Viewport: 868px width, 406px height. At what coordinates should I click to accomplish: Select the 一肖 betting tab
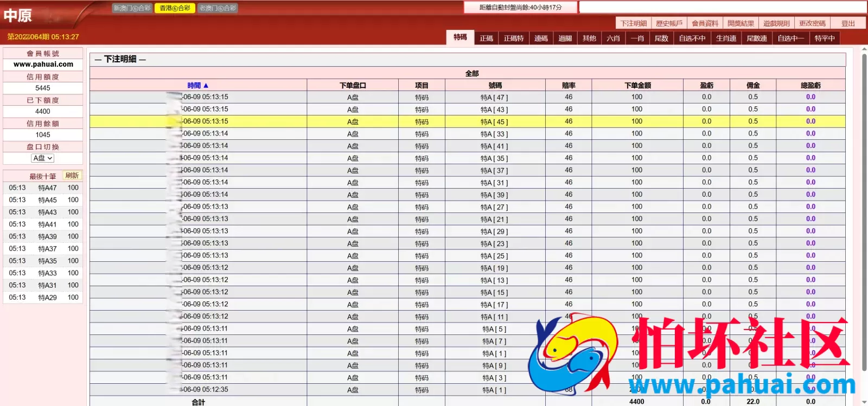pyautogui.click(x=637, y=38)
